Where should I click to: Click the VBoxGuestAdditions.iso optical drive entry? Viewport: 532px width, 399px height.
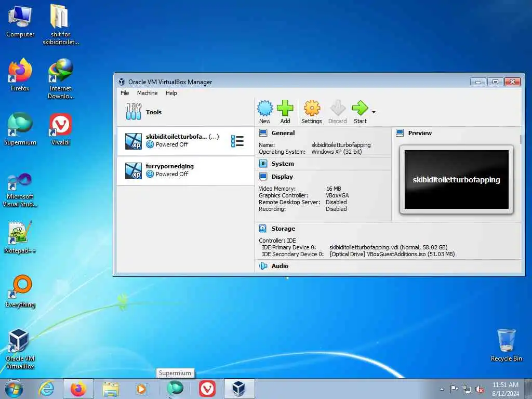[392, 254]
